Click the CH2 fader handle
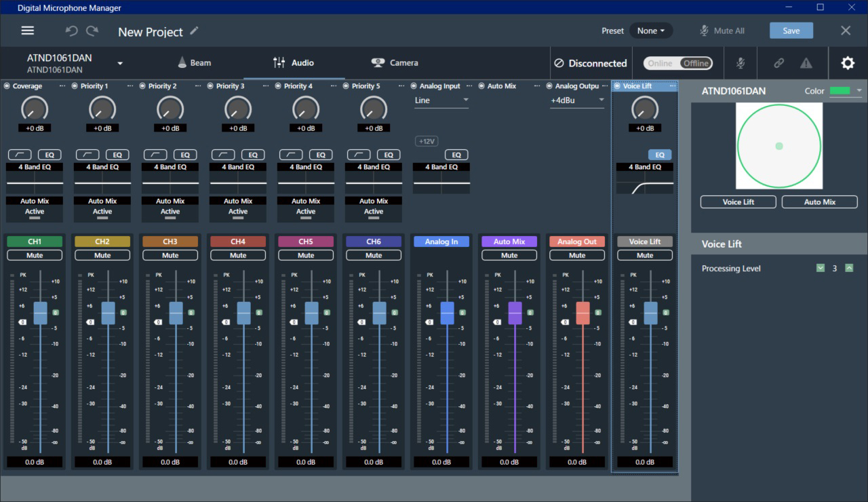The width and height of the screenshot is (868, 502). click(x=108, y=313)
